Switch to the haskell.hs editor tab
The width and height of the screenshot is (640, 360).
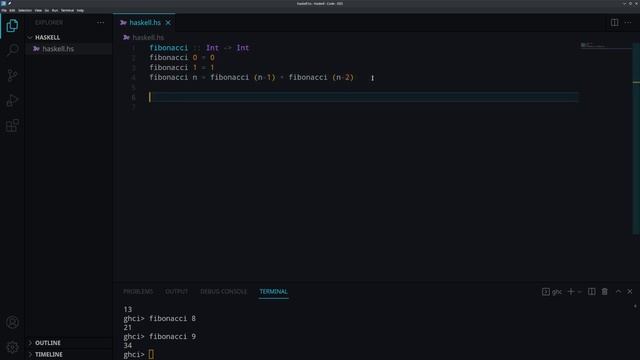(144, 22)
